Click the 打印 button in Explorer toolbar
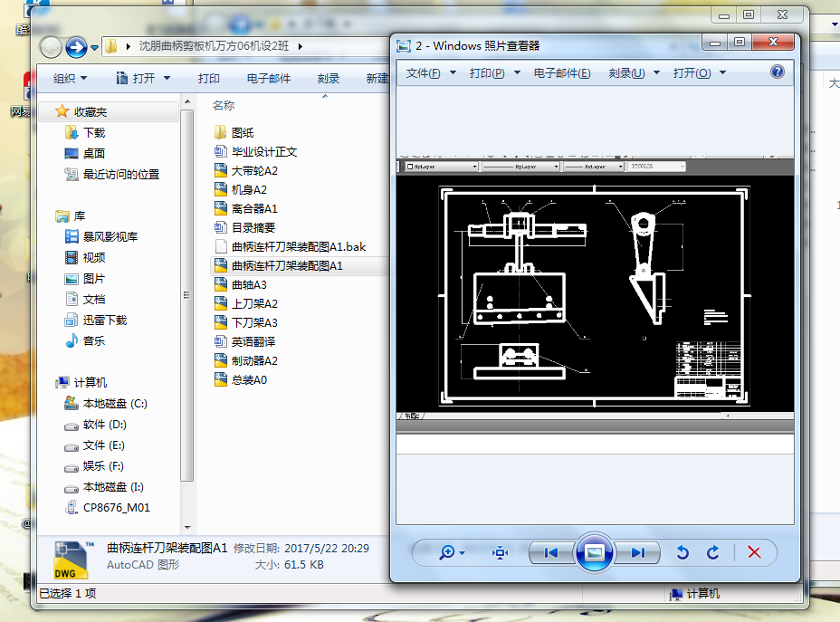Screen dimensions: 840x622 coord(209,78)
